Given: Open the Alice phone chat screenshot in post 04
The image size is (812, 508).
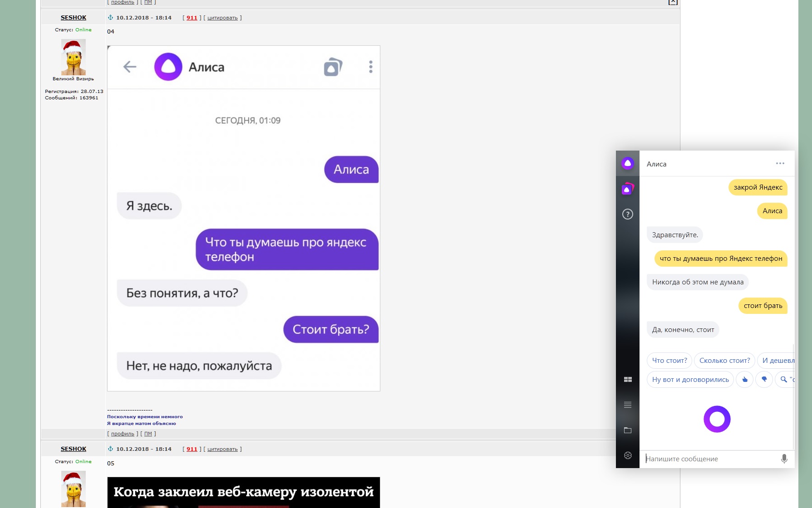Looking at the screenshot, I should click(x=244, y=218).
